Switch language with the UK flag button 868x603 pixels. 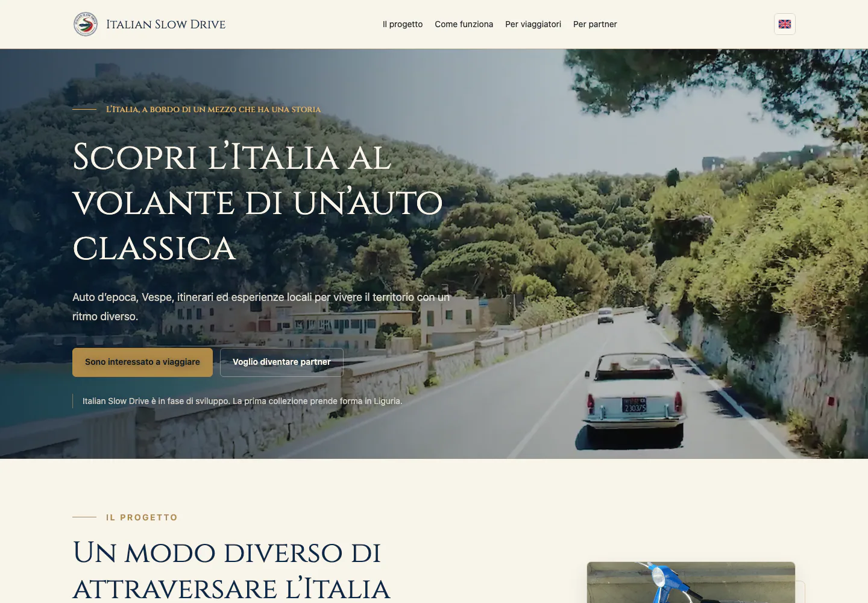(x=784, y=24)
